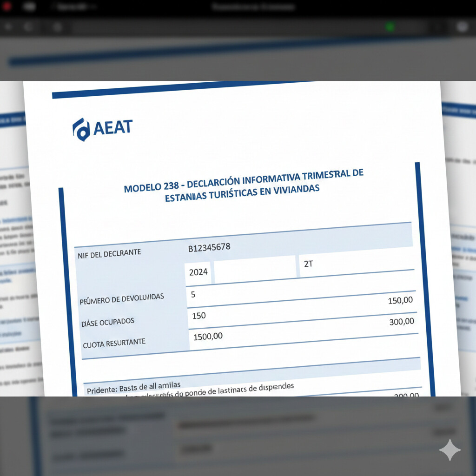Viewport: 476px width, 476px height.
Task: Click the 'Pridente: Basts de all amilas' line
Action: click(x=133, y=387)
